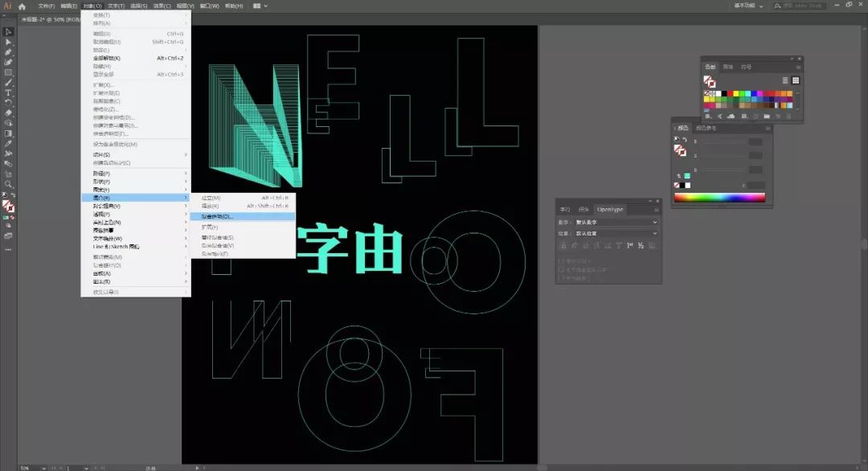
Task: Toggle the first checkbox in OpenType panel
Action: [x=561, y=261]
